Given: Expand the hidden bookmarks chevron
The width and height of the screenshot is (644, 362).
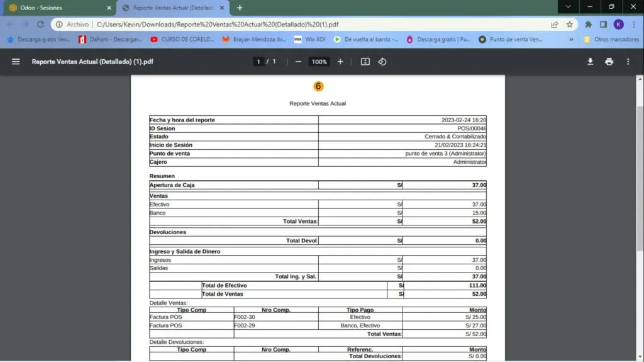Looking at the screenshot, I should [571, 39].
